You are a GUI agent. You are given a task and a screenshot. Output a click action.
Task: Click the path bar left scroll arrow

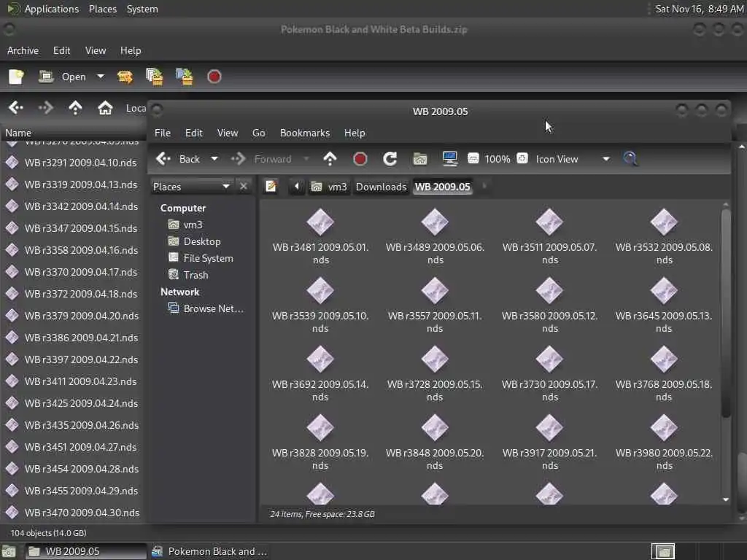click(296, 186)
